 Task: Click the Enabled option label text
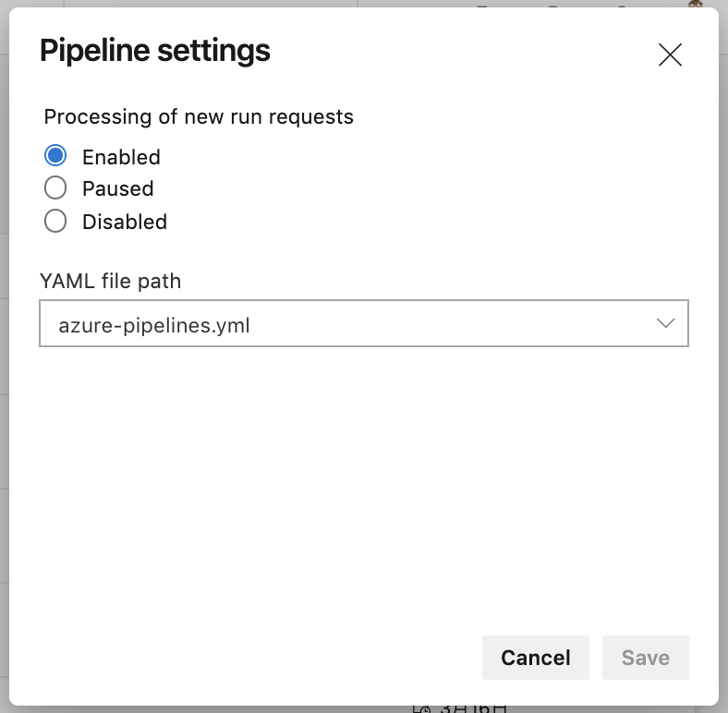121,157
